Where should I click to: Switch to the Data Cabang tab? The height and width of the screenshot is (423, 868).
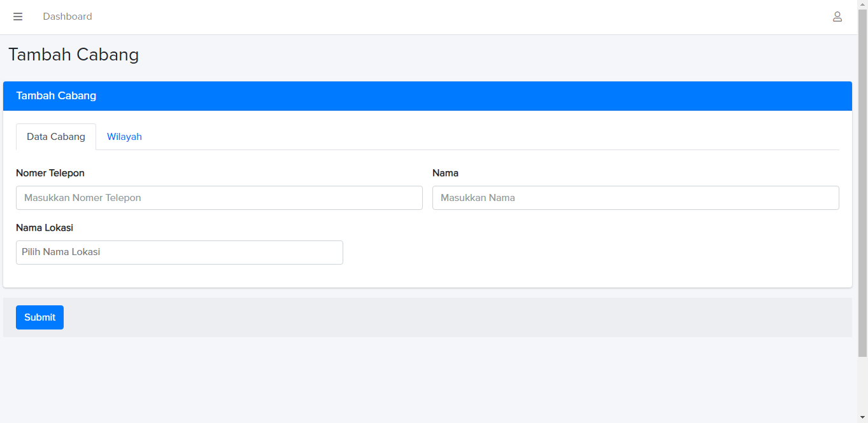click(x=56, y=137)
